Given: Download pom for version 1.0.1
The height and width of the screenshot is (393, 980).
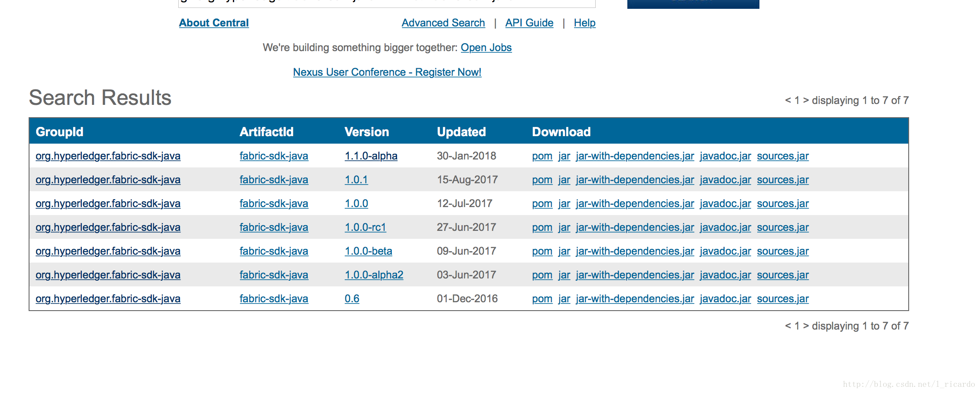Looking at the screenshot, I should 542,180.
